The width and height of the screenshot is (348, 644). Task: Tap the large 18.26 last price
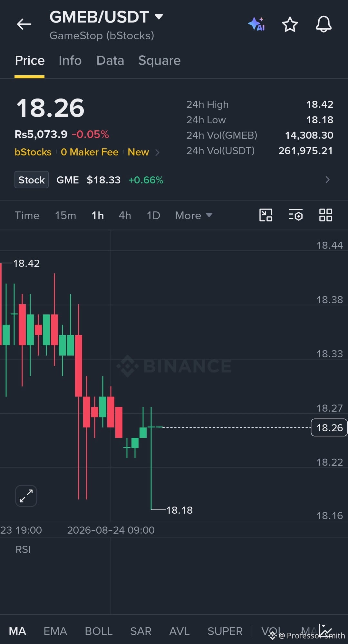(x=50, y=108)
